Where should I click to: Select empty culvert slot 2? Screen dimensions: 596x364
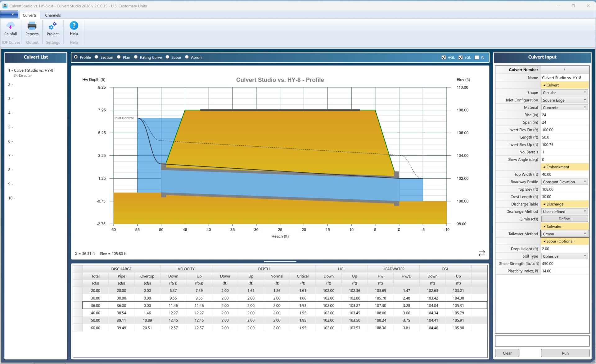click(11, 84)
